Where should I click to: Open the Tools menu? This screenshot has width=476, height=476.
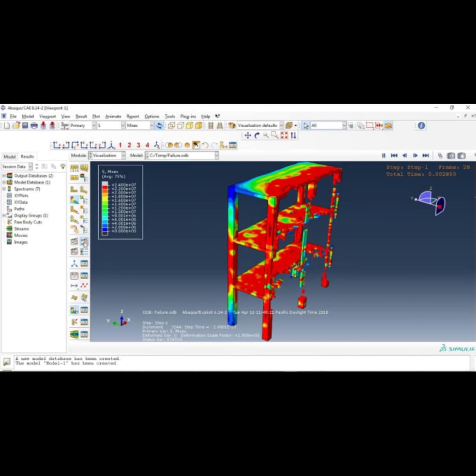pos(170,116)
